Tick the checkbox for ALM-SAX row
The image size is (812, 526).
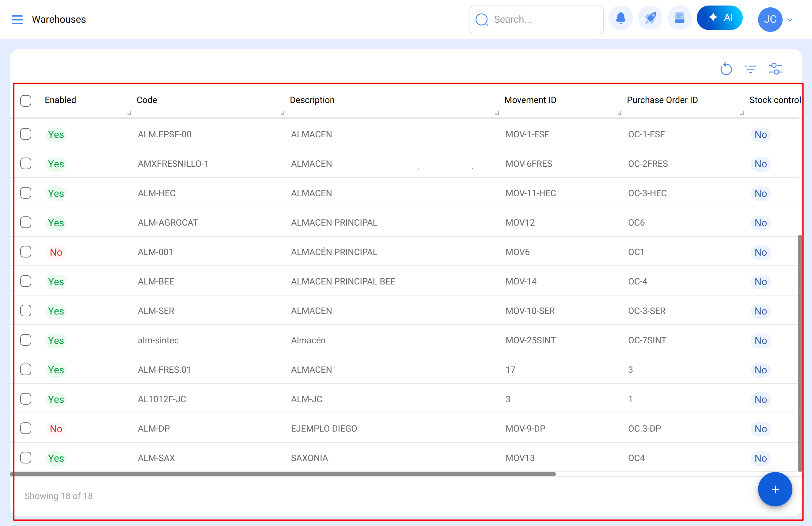[x=26, y=458]
